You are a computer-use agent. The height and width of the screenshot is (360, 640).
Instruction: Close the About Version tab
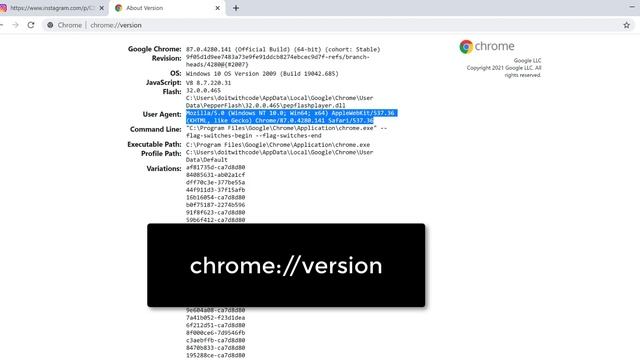click(x=218, y=8)
